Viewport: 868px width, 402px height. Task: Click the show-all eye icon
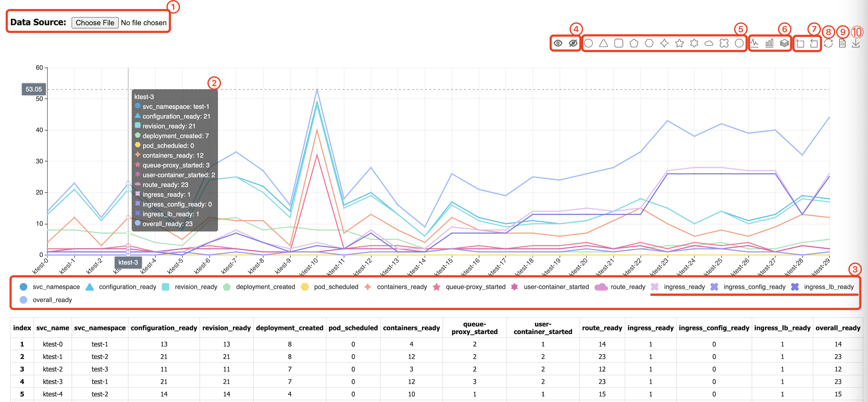coord(558,44)
